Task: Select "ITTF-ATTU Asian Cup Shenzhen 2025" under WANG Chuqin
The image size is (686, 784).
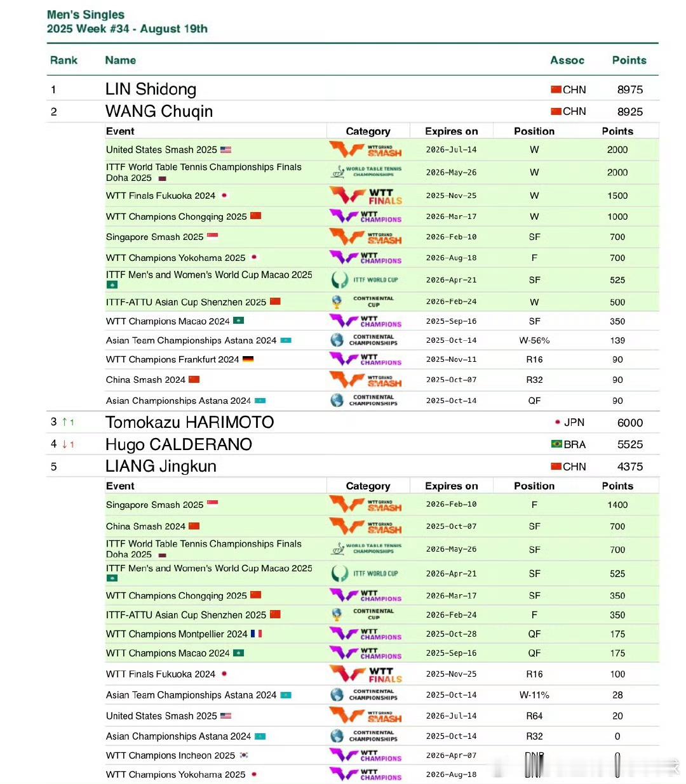Action: click(185, 302)
